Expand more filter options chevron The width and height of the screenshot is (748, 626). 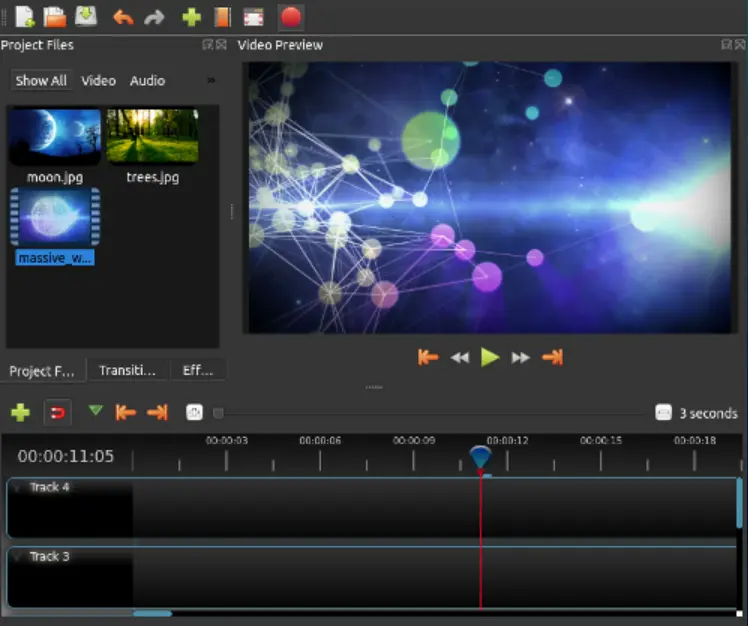coord(211,80)
